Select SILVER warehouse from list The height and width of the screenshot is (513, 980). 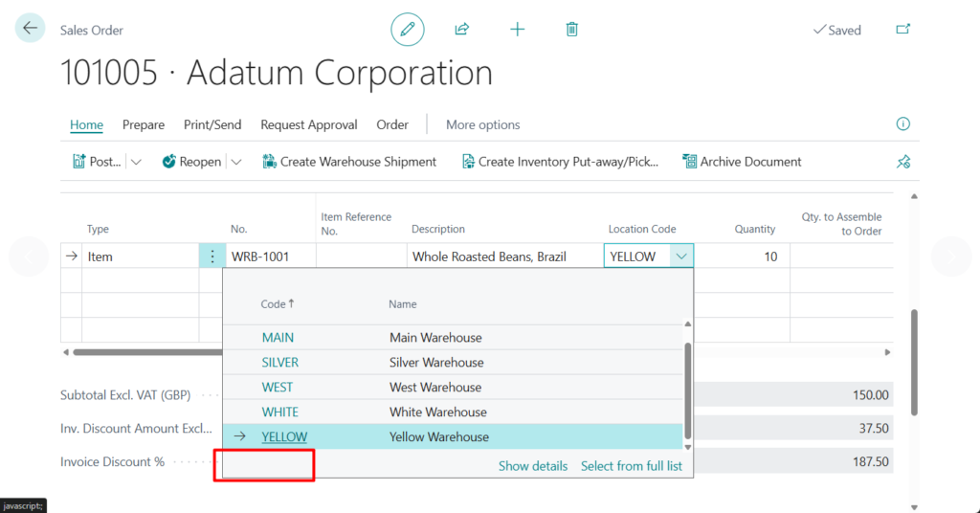click(279, 363)
